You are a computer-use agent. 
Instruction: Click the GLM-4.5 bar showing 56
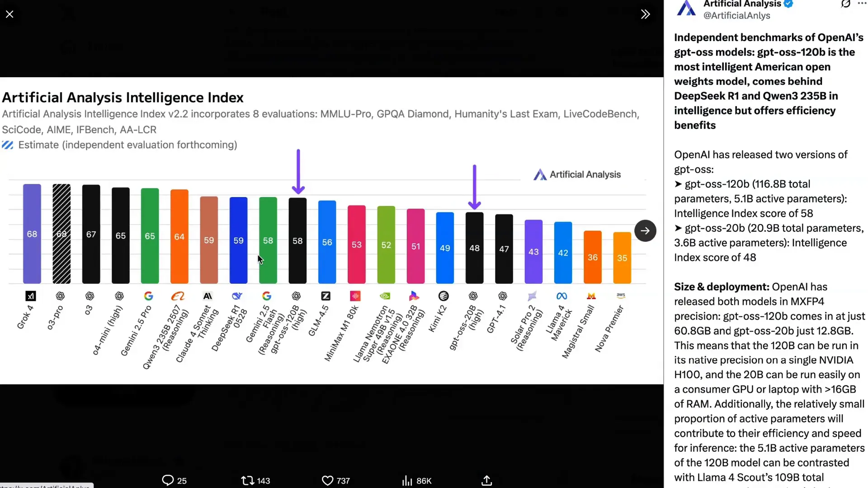327,242
